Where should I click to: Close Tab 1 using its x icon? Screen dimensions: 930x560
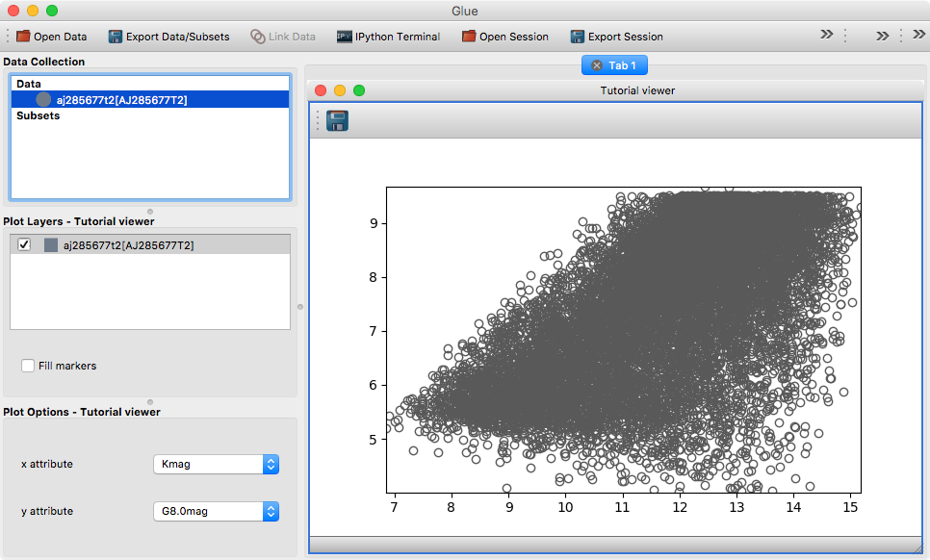coord(597,65)
